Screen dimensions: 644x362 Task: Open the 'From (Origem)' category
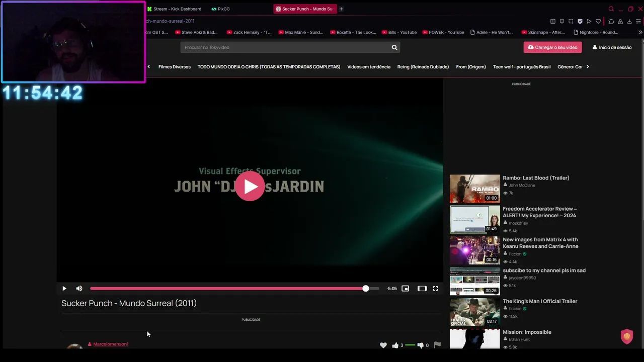pos(471,67)
